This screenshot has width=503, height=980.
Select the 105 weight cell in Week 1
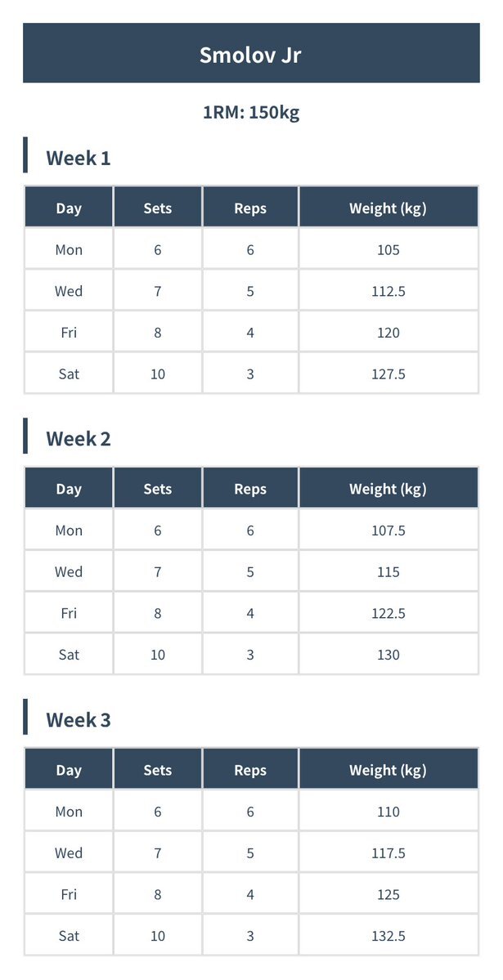pos(388,249)
